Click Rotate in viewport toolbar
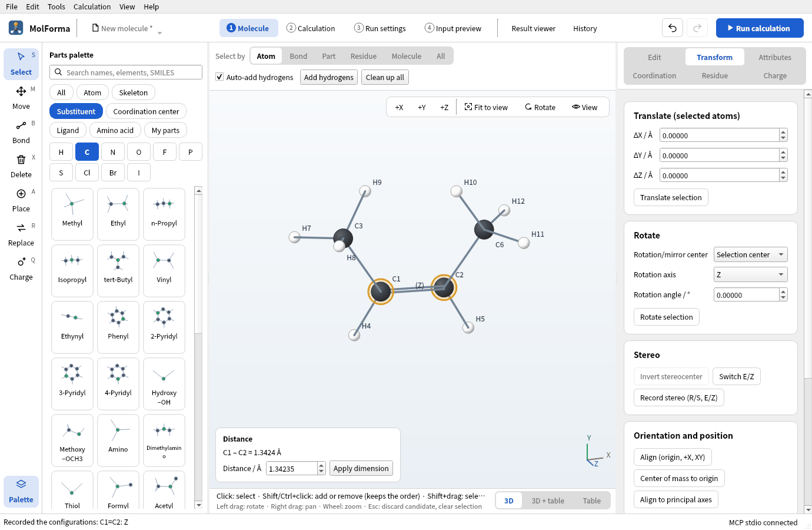 coord(540,107)
